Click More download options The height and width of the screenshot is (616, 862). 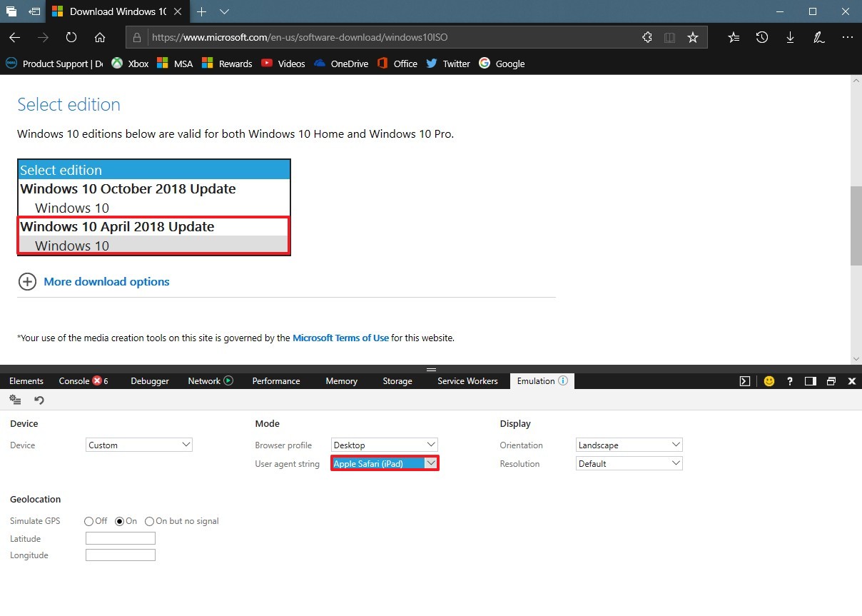coord(106,281)
